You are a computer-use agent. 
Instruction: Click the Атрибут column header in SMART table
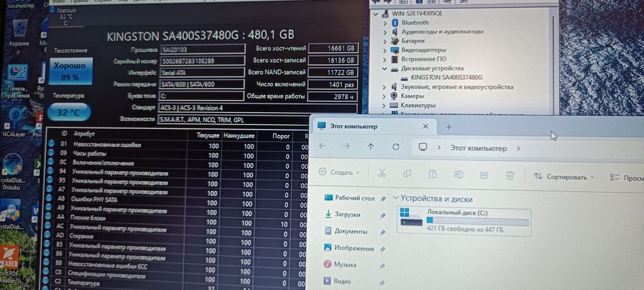84,134
